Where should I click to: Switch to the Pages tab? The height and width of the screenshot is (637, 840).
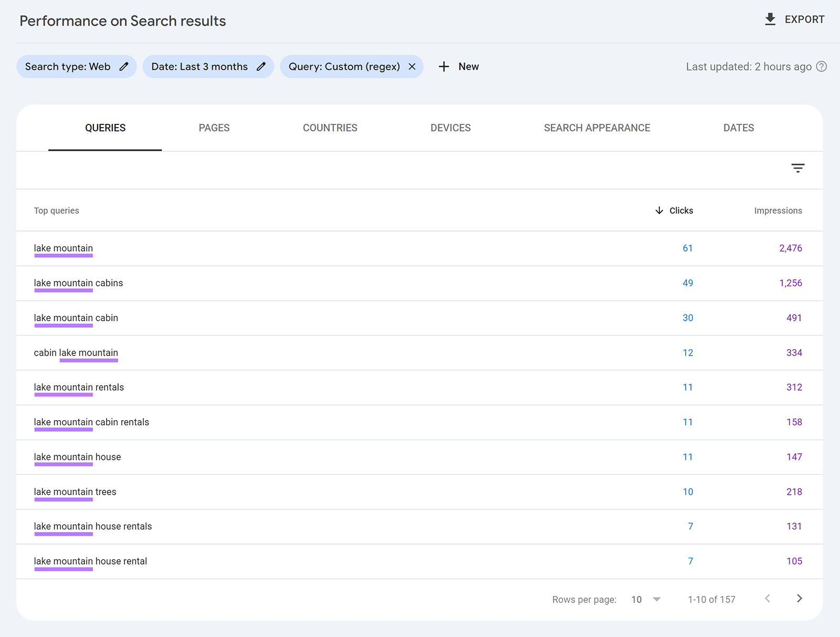[214, 128]
